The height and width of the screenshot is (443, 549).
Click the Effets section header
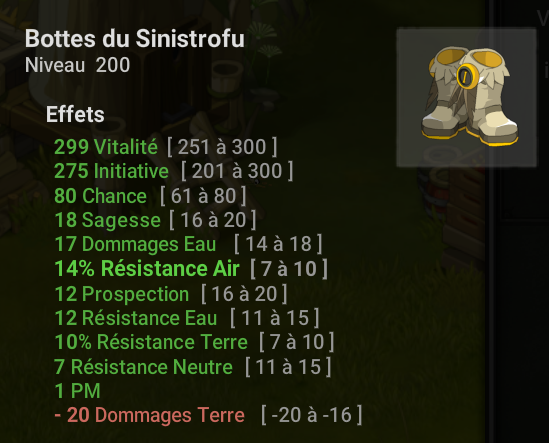point(75,115)
